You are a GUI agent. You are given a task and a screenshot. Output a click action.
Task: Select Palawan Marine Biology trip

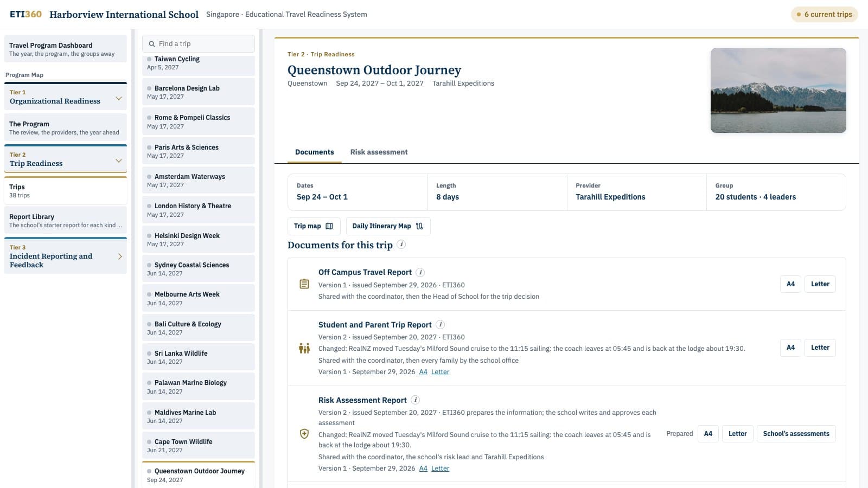199,387
